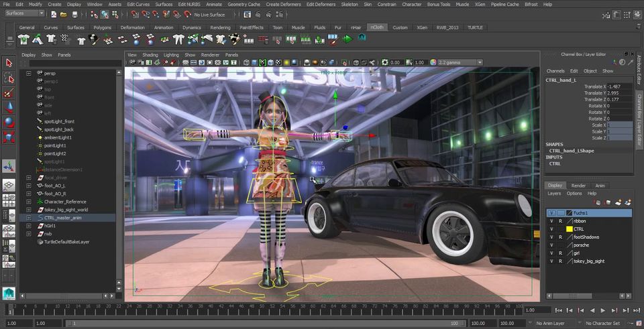Screen dimensions: 644x329
Task: Click the green play arrow shelf icon
Action: 348,40
